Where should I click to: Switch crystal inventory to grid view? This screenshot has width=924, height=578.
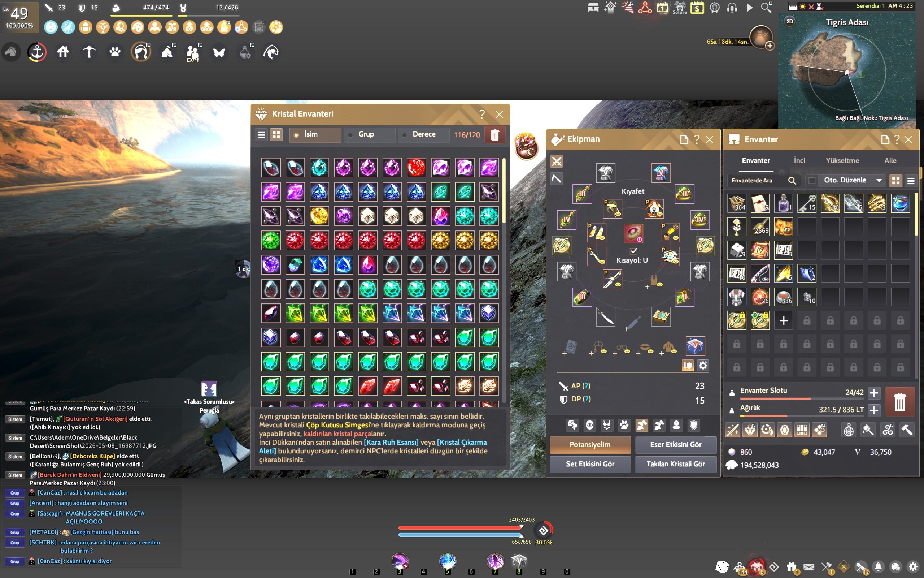(x=276, y=135)
